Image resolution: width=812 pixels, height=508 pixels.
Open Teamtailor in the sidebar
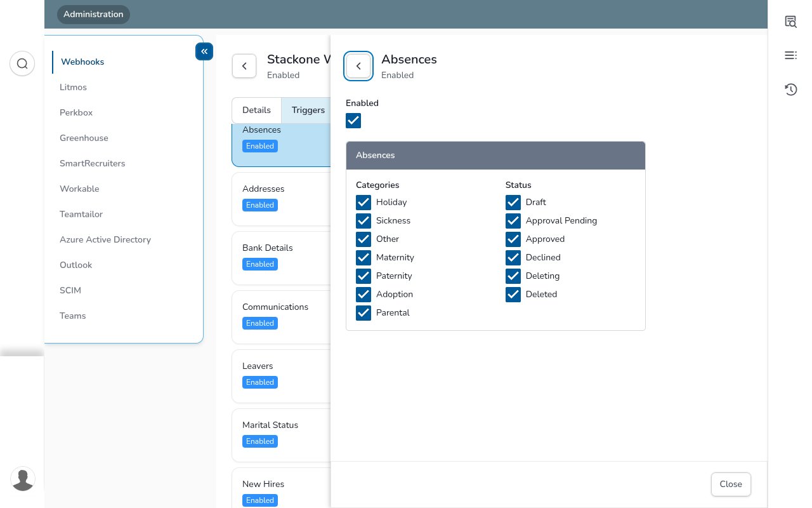click(x=81, y=214)
